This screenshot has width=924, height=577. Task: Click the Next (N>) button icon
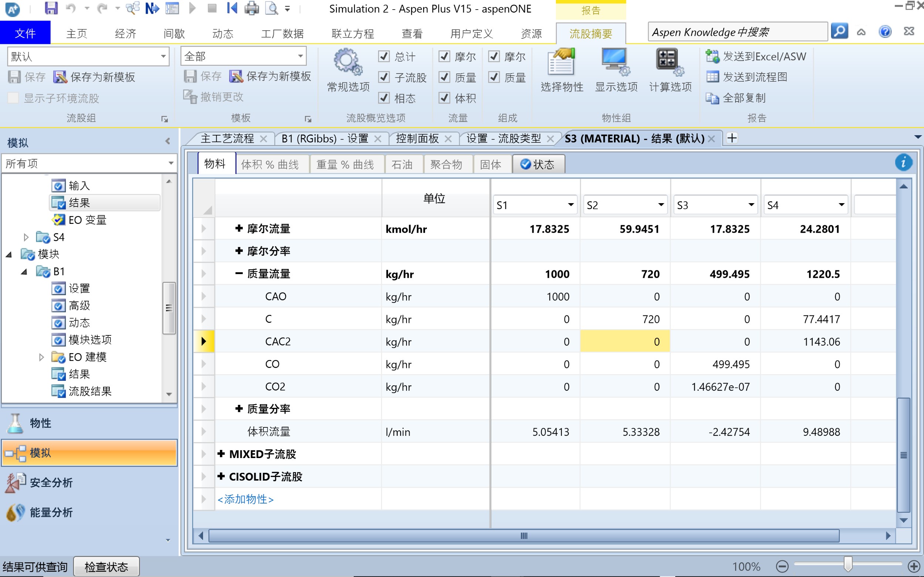pyautogui.click(x=152, y=8)
